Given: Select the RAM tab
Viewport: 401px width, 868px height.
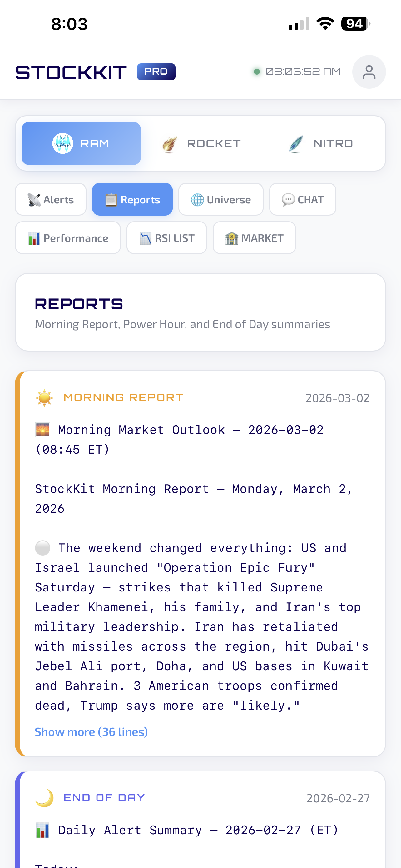Looking at the screenshot, I should point(81,143).
